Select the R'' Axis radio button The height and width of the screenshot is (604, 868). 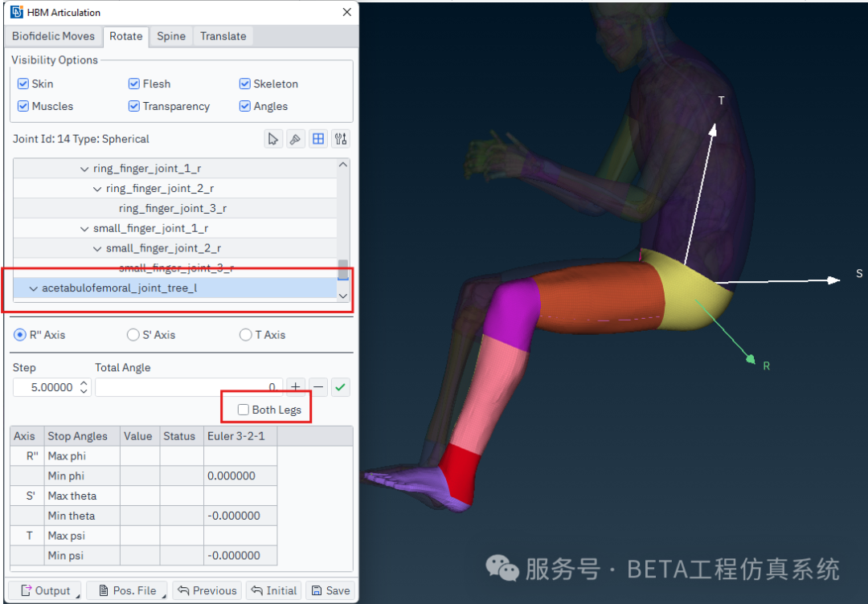pos(20,335)
